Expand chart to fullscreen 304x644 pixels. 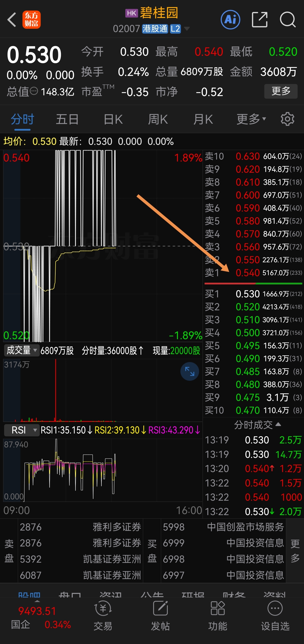coord(190,371)
